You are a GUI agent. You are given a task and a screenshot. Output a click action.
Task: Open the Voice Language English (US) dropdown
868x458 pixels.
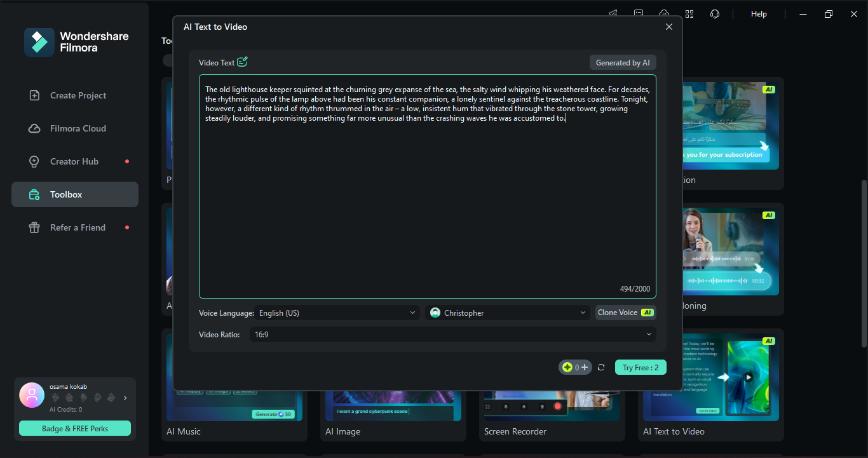pyautogui.click(x=337, y=313)
